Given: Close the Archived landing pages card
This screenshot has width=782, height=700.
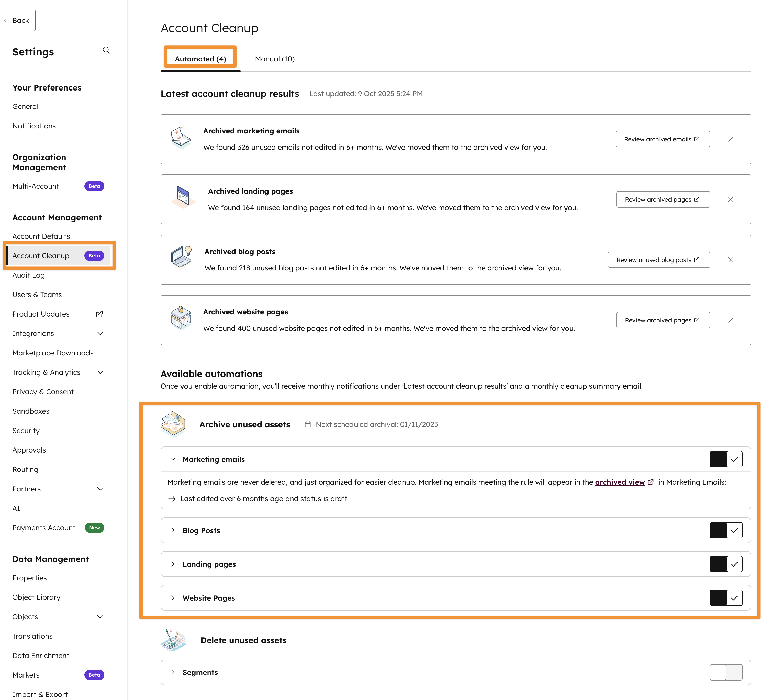Looking at the screenshot, I should (x=730, y=200).
